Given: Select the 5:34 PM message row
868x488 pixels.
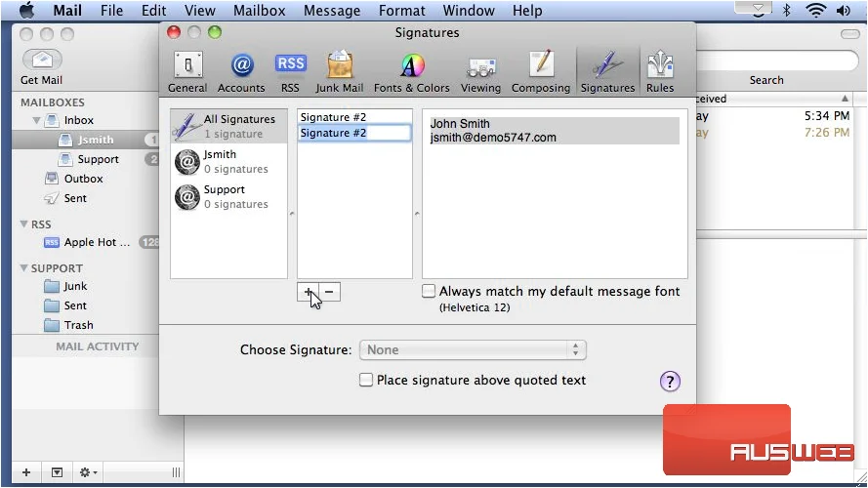Looking at the screenshot, I should (x=774, y=116).
